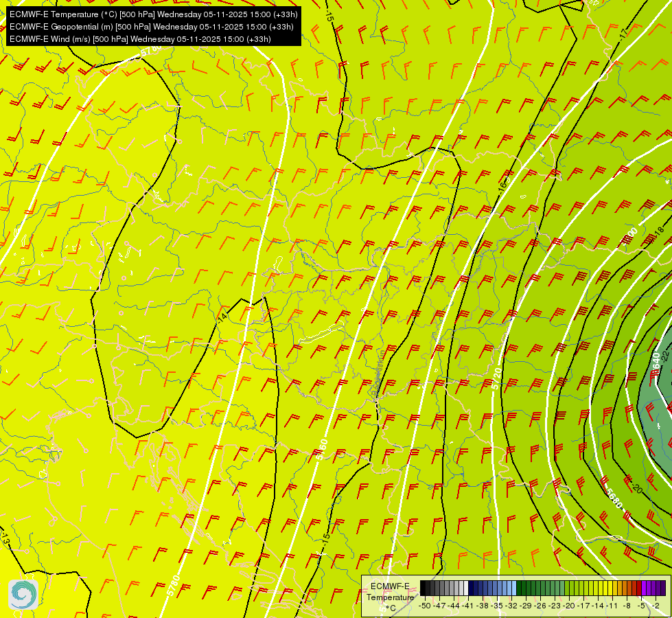Click the ECMWF-E Temperature legend title
This screenshot has height=618, width=672.
(391, 592)
